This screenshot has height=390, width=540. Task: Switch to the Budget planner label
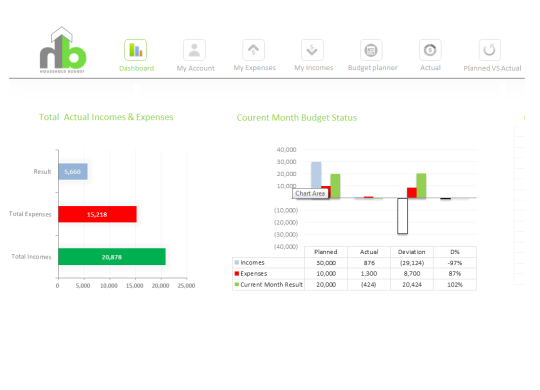373,68
